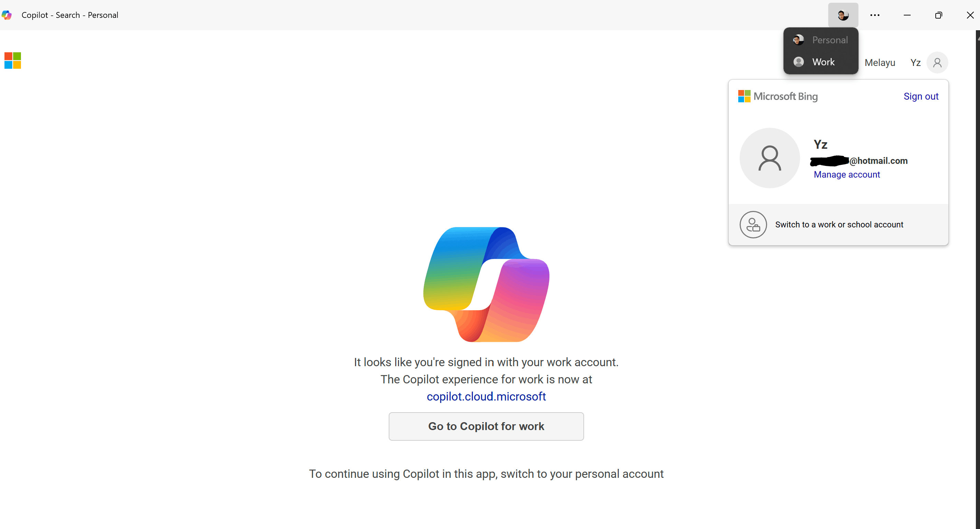Open the copilot.cloud.microsoft link
The width and height of the screenshot is (980, 529).
click(x=486, y=396)
